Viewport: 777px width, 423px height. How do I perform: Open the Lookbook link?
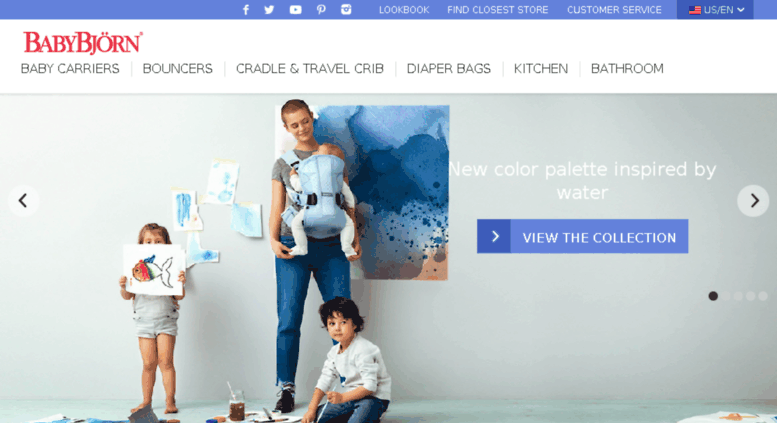click(x=404, y=10)
